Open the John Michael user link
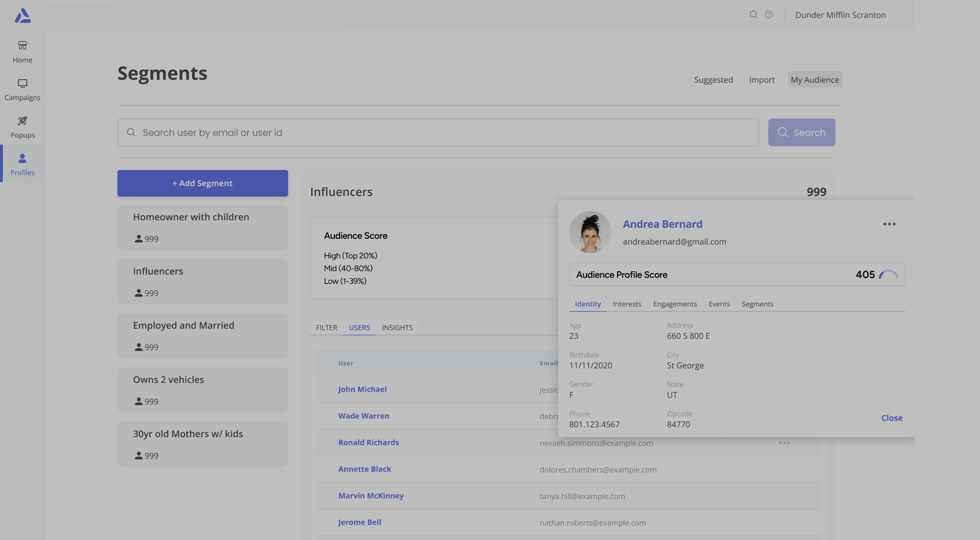The height and width of the screenshot is (540, 980). pos(362,390)
